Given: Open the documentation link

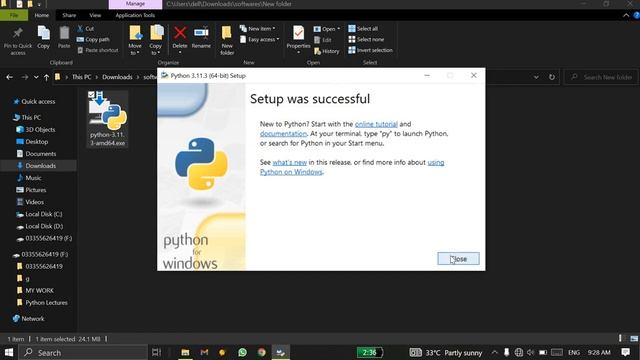Looking at the screenshot, I should (x=283, y=133).
